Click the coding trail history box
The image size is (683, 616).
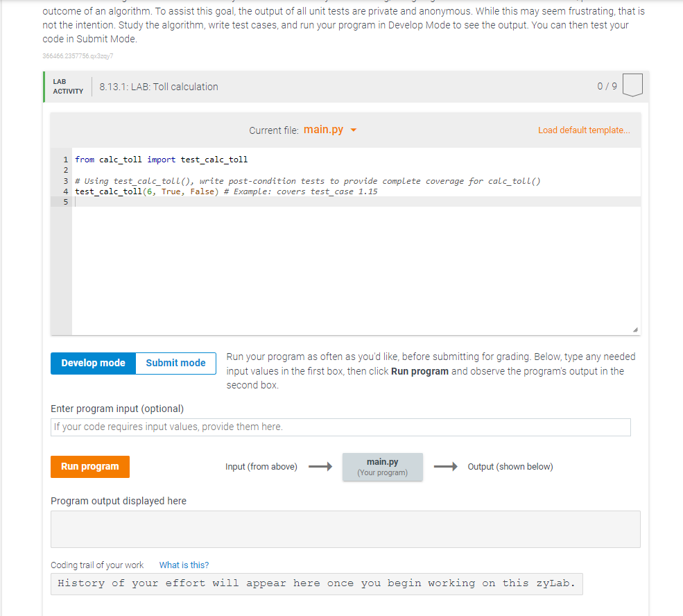(316, 583)
